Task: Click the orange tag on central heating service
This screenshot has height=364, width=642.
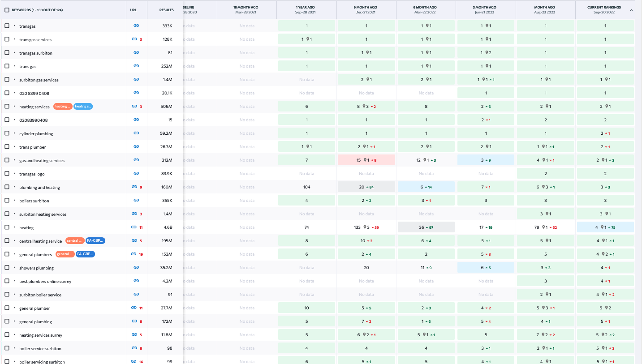Action: pyautogui.click(x=74, y=241)
